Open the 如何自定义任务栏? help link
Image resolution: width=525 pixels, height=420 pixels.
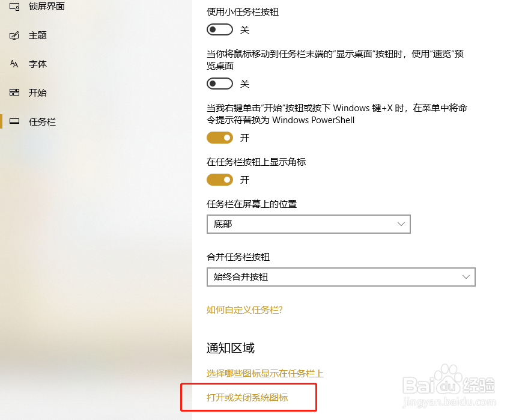click(x=244, y=310)
